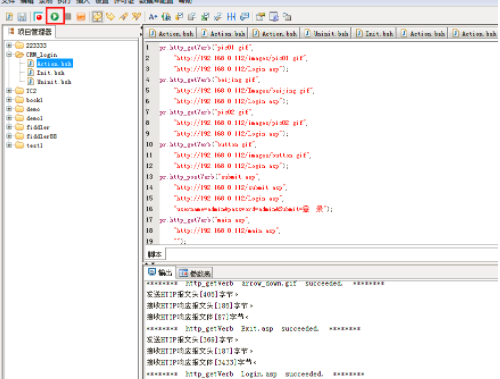Viewport: 500px width, 379px height.
Task: Click the save floppy-disk toolbar icon
Action: [22, 17]
